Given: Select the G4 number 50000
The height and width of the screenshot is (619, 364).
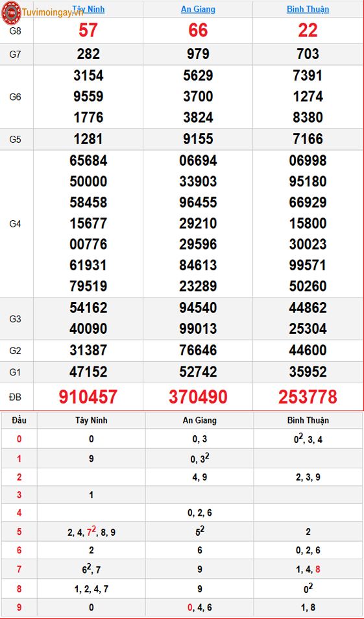Looking at the screenshot, I should (88, 182).
